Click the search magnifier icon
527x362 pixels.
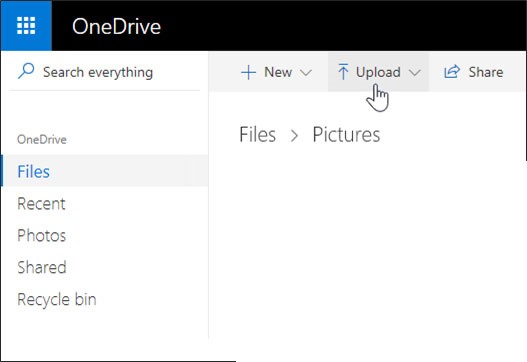pyautogui.click(x=26, y=71)
